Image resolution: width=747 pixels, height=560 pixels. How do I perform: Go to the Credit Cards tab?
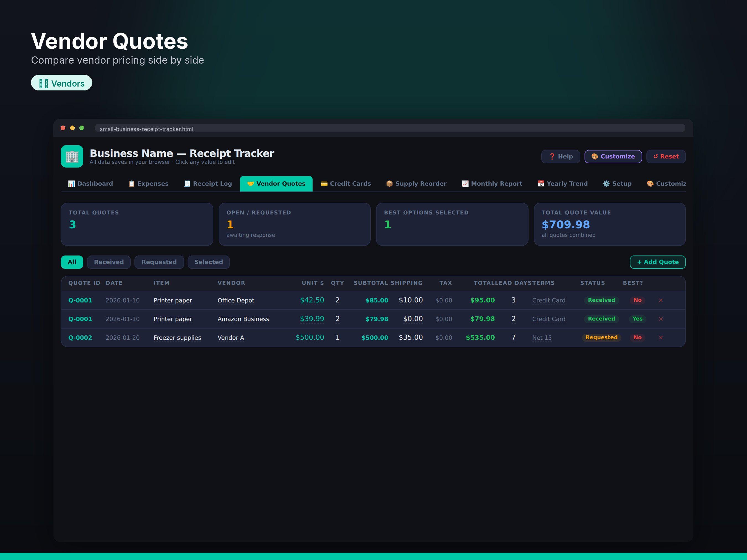tap(346, 184)
